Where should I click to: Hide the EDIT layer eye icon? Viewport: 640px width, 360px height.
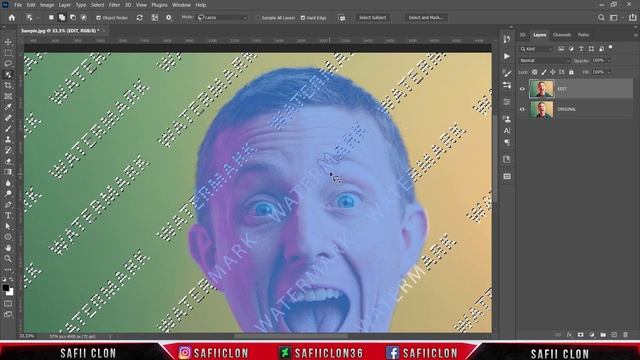pyautogui.click(x=522, y=89)
